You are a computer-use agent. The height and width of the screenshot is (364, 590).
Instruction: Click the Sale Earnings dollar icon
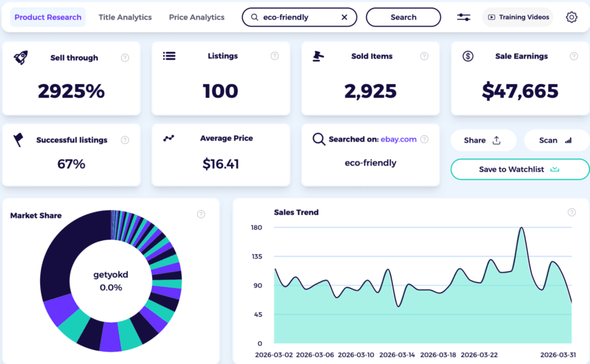(467, 56)
